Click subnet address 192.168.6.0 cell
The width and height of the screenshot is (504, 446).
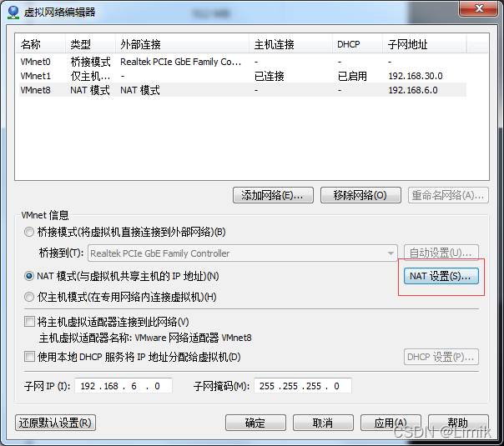point(413,90)
